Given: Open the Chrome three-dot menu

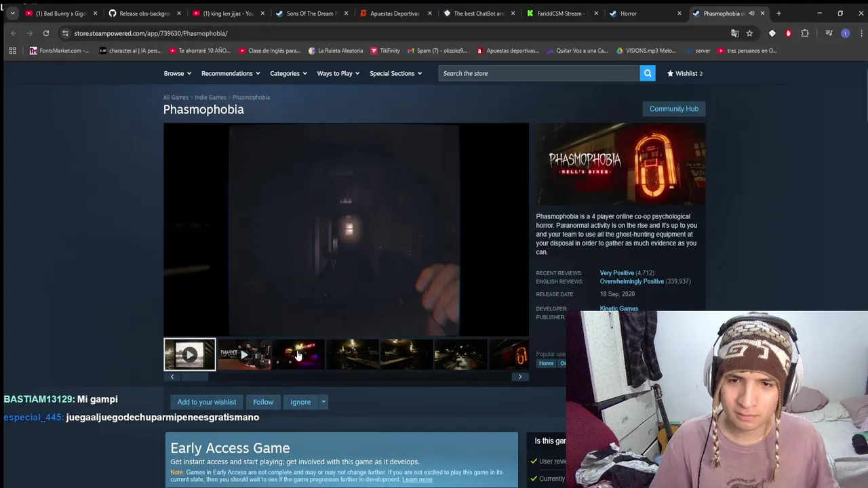Looking at the screenshot, I should (860, 33).
